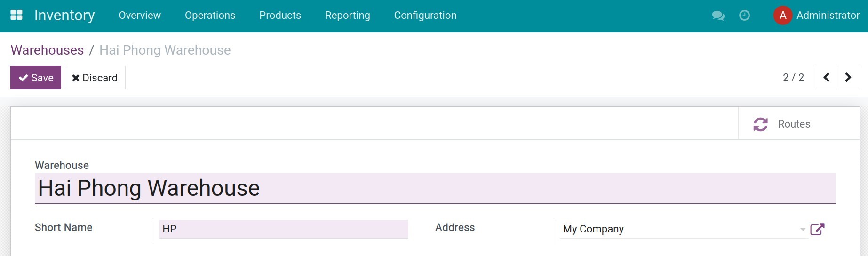Go to the previous warehouse record
This screenshot has width=868, height=256.
pos(826,78)
